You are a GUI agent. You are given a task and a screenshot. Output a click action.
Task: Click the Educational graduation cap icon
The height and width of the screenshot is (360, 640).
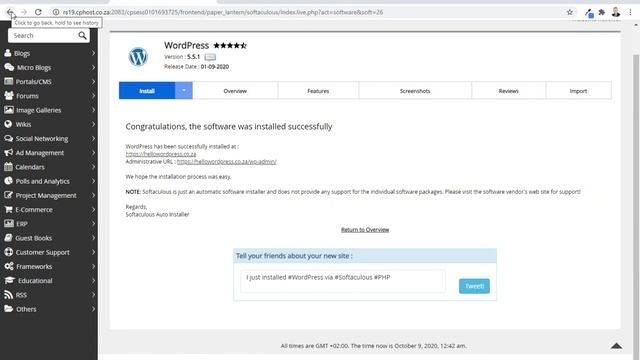click(x=9, y=280)
